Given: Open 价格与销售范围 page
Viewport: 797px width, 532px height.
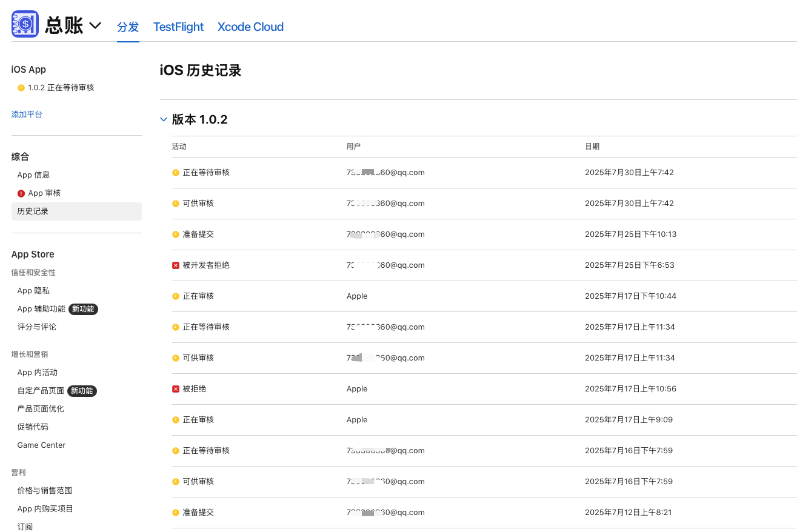Looking at the screenshot, I should pos(45,490).
